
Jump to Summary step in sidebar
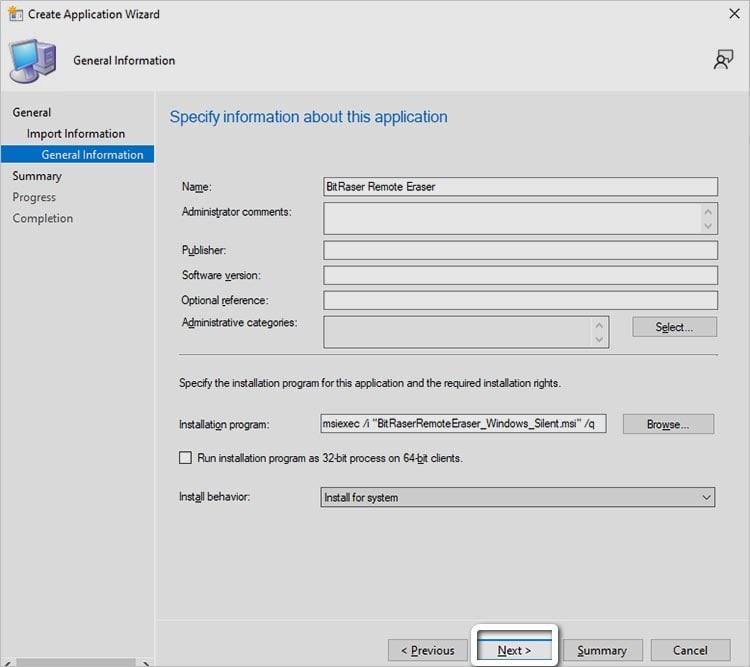click(x=37, y=176)
